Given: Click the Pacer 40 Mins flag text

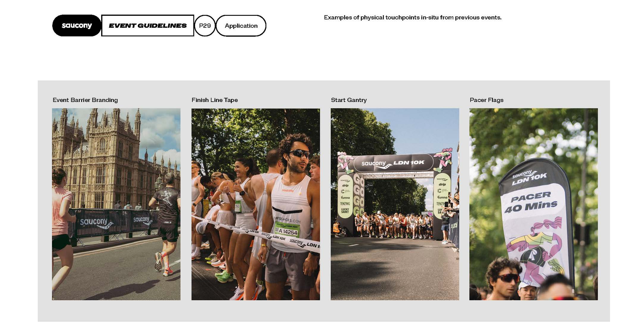Looking at the screenshot, I should coord(531,203).
